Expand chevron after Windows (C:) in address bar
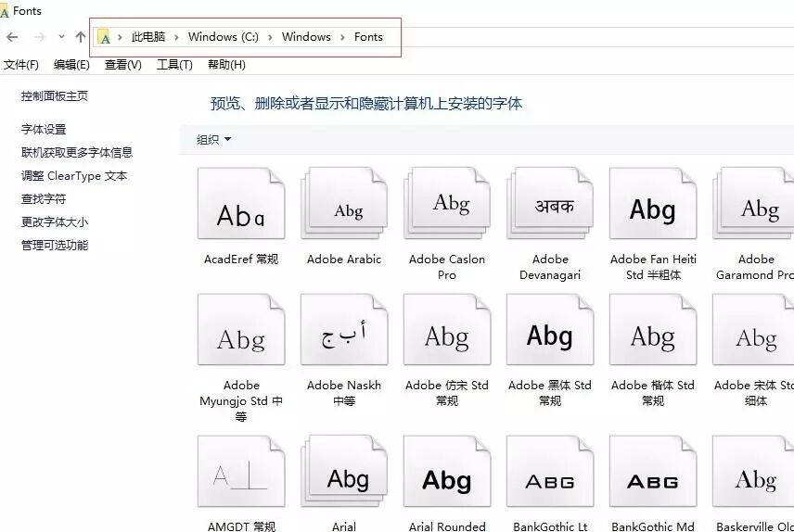 (270, 37)
